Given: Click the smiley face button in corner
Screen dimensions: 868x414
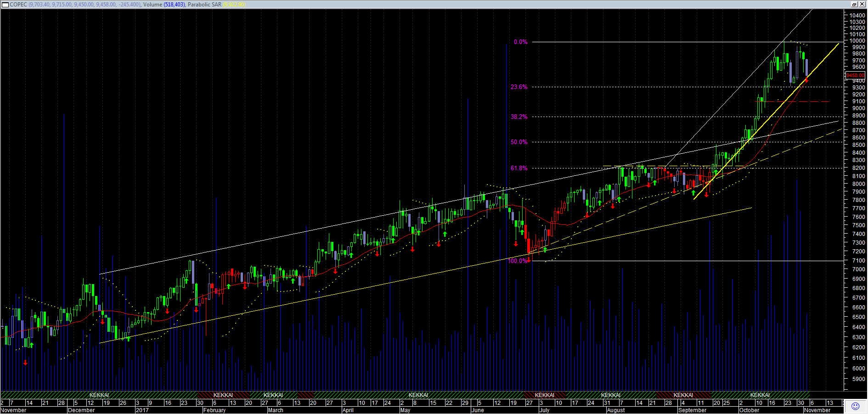Looking at the screenshot, I should [855, 406].
